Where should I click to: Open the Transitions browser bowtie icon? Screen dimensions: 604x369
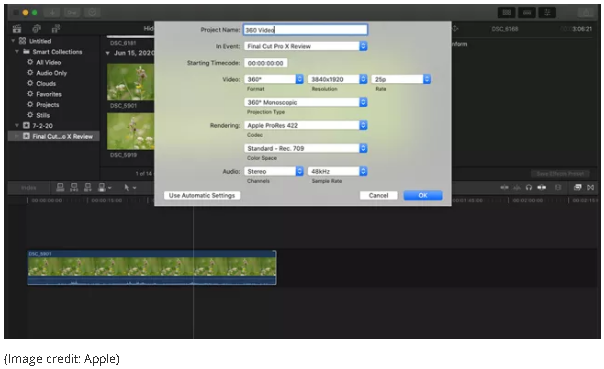pos(591,187)
